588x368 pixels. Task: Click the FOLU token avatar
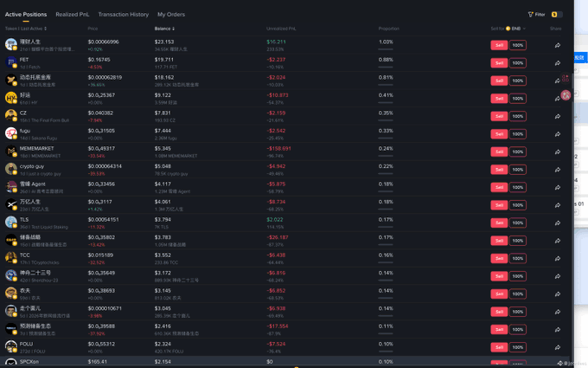11,346
